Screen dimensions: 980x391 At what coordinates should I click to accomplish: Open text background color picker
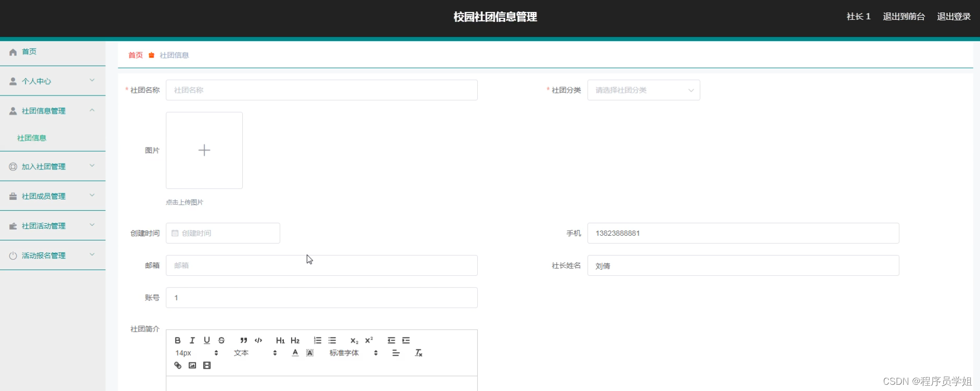[310, 353]
